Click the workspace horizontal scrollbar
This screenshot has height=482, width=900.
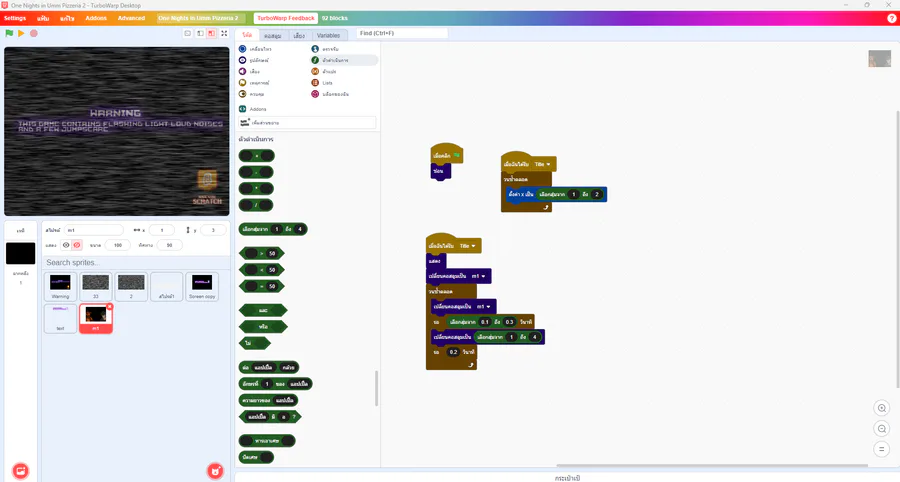pos(712,465)
